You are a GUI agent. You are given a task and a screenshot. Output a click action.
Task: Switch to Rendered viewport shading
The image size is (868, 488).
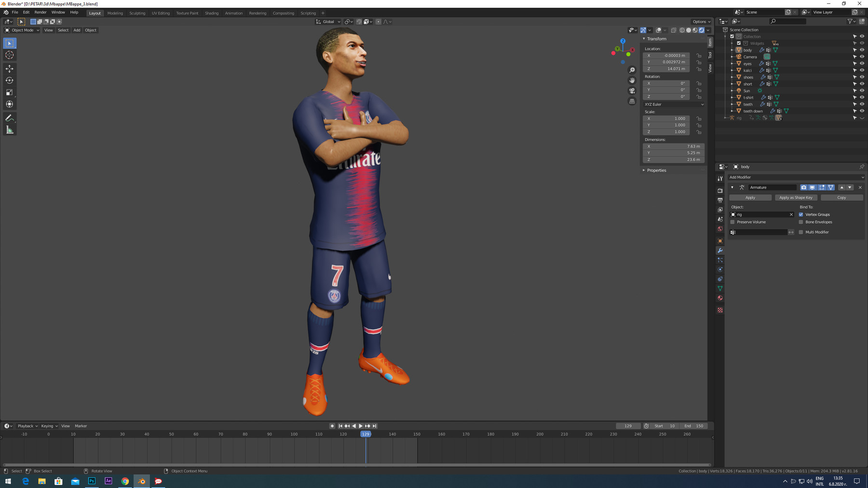coord(701,30)
